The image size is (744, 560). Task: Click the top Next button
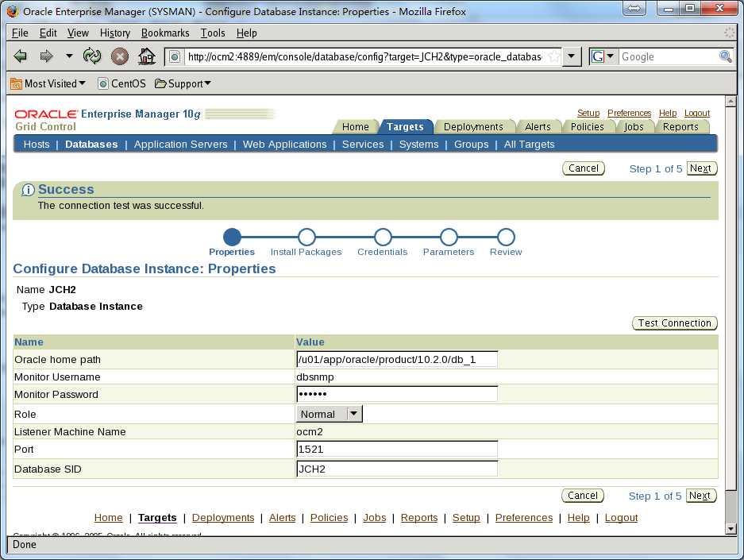click(701, 168)
